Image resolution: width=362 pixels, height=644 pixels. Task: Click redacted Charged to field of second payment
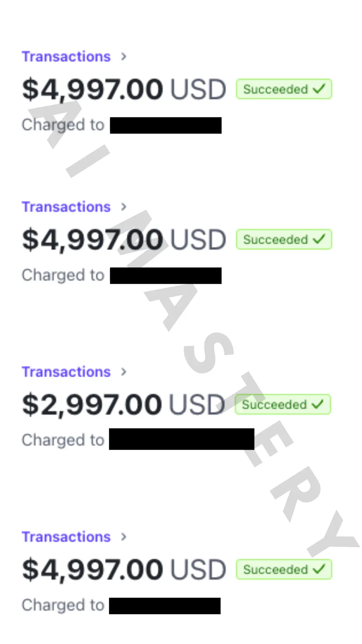(x=166, y=276)
